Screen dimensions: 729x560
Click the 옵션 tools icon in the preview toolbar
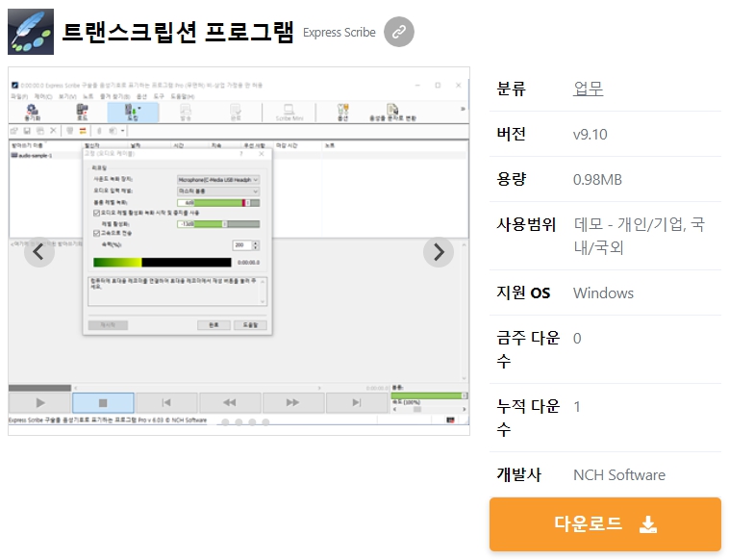click(342, 113)
